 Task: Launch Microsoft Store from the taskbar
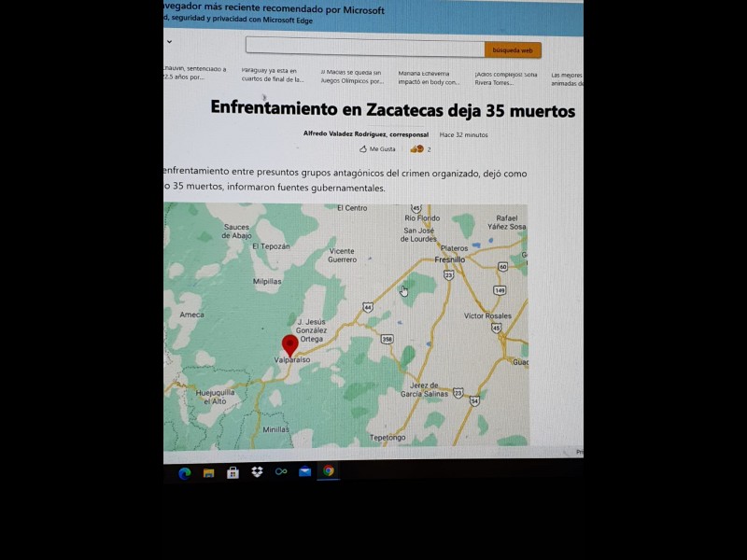(233, 472)
